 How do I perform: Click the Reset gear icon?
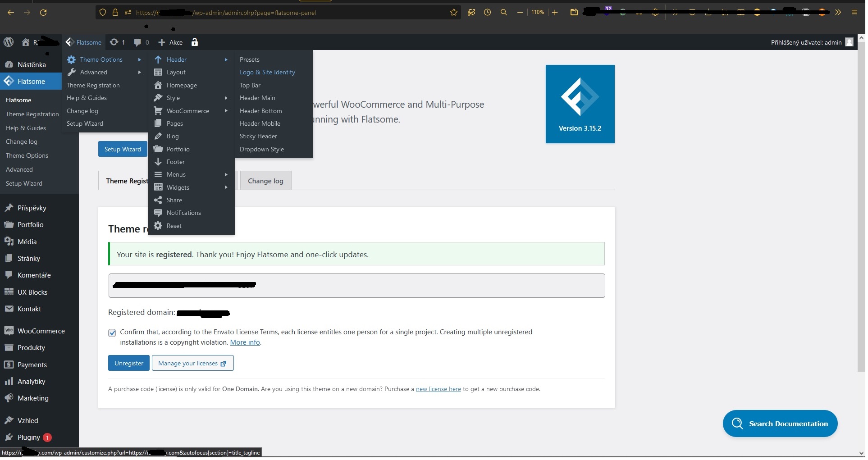[x=158, y=226]
